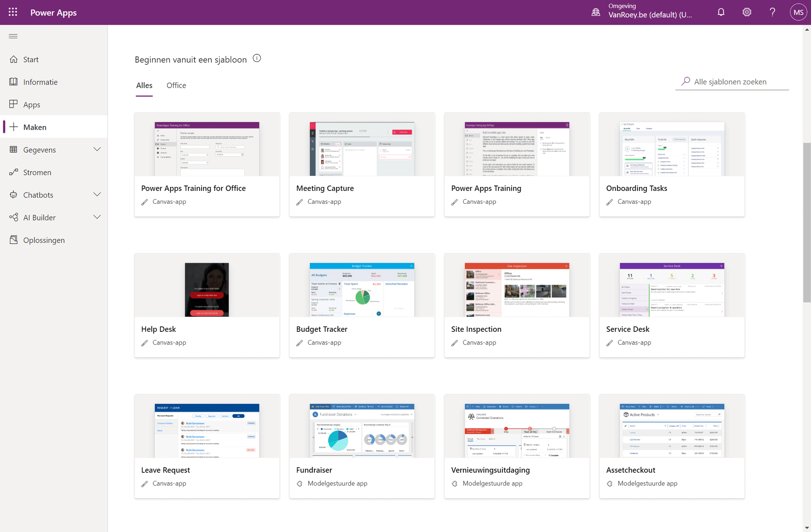Click the Gegevens table icon
This screenshot has width=811, height=532.
click(13, 150)
